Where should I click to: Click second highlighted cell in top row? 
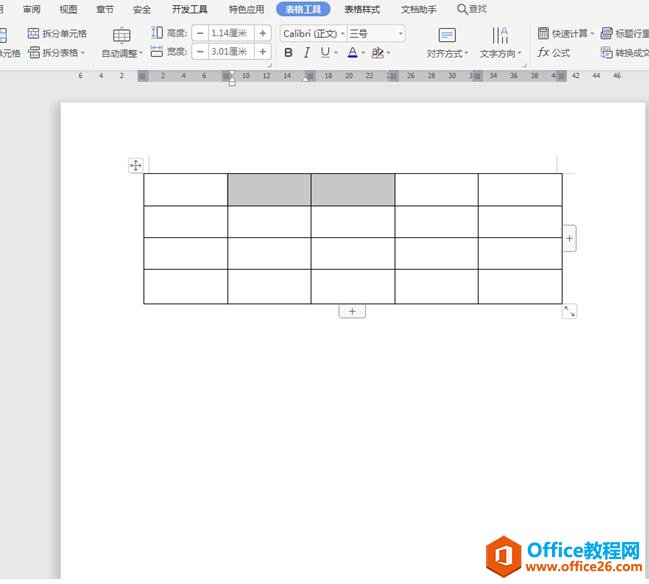click(x=353, y=190)
